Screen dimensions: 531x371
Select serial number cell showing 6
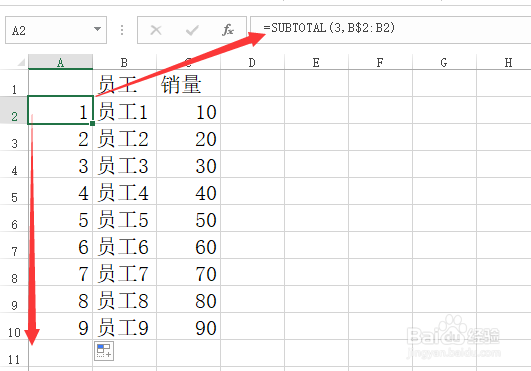pyautogui.click(x=60, y=245)
